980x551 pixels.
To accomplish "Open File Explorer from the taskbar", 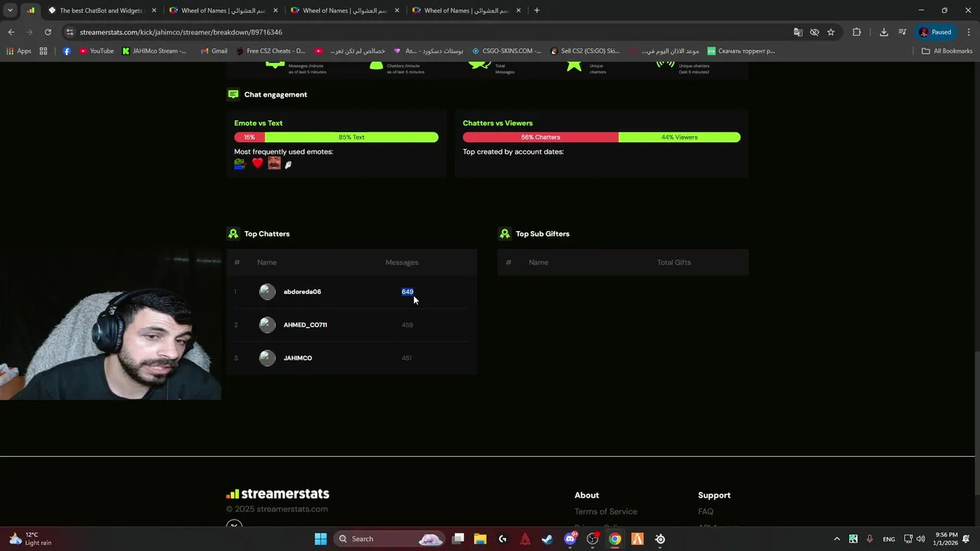I will (x=480, y=539).
